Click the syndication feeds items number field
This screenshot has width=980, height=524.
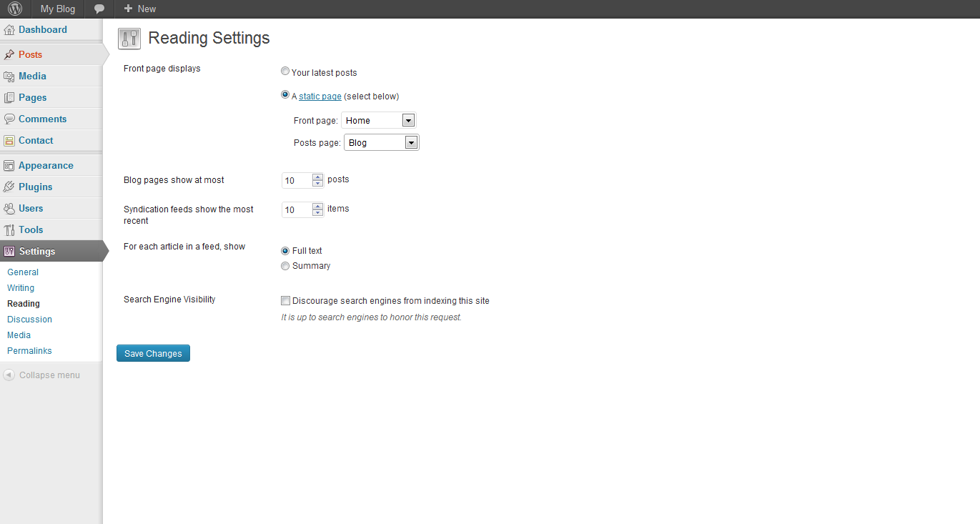(x=297, y=209)
